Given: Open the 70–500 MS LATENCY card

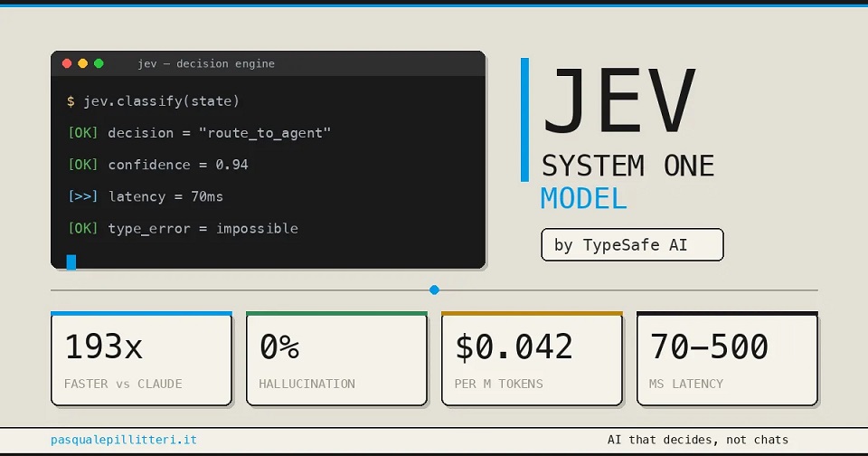Looking at the screenshot, I should [x=727, y=358].
